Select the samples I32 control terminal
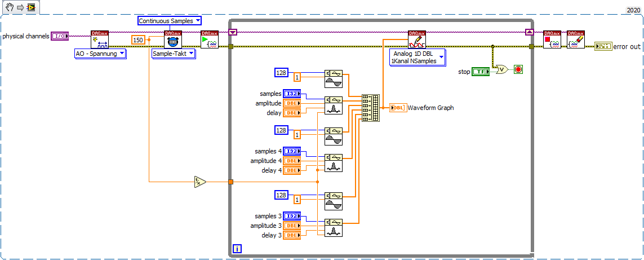The image size is (644, 260). point(292,94)
